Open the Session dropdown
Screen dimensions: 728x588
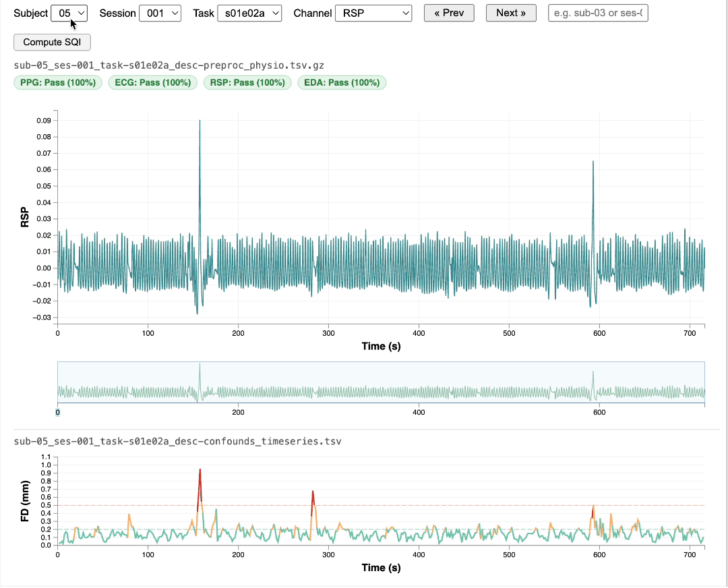tap(160, 13)
